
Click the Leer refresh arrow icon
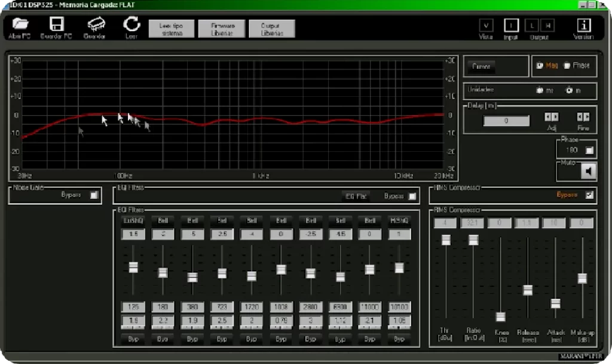click(131, 25)
